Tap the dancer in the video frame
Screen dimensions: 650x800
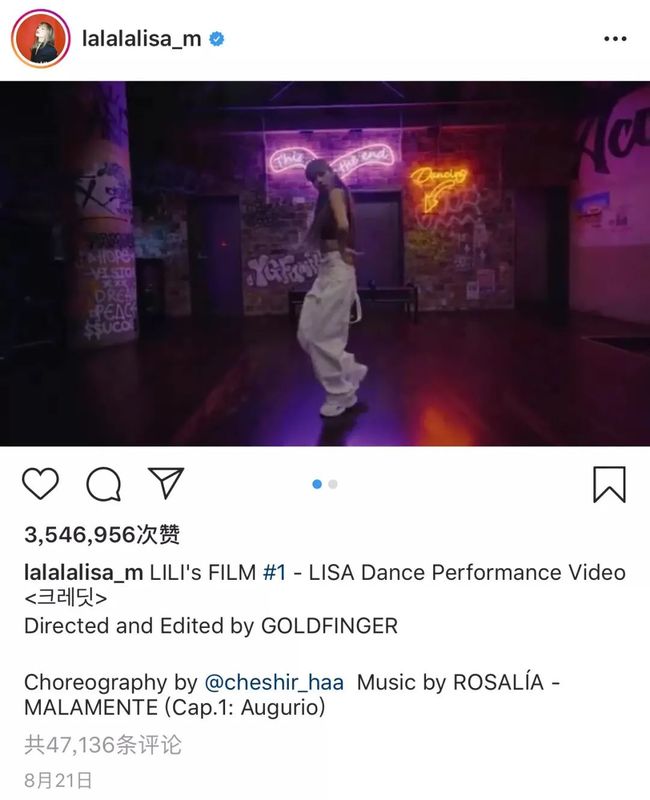(x=332, y=288)
